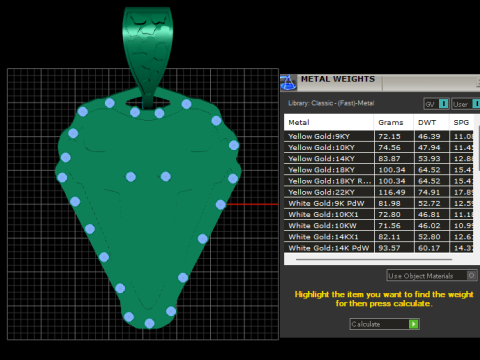Click the 46.39 DWT cell
This screenshot has height=360, width=480.
pyautogui.click(x=431, y=136)
